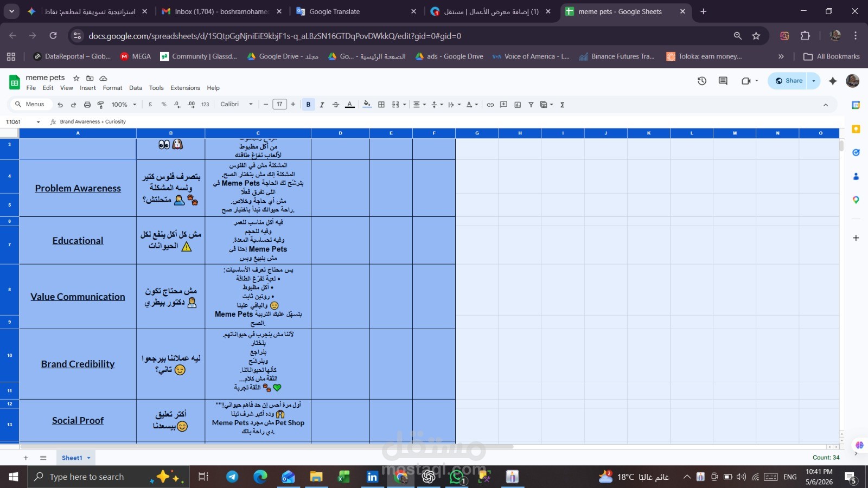
Task: Open WhatsApp from the Windows taskbar
Action: click(x=457, y=477)
